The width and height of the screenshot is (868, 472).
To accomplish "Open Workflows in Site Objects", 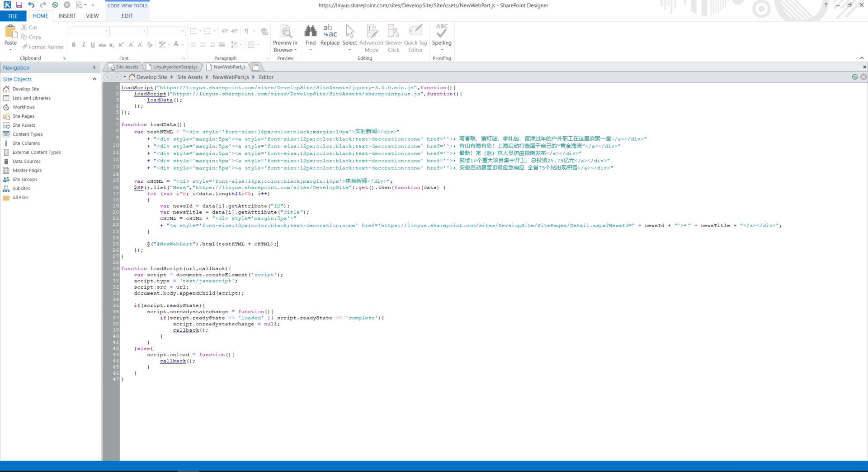I will 24,107.
